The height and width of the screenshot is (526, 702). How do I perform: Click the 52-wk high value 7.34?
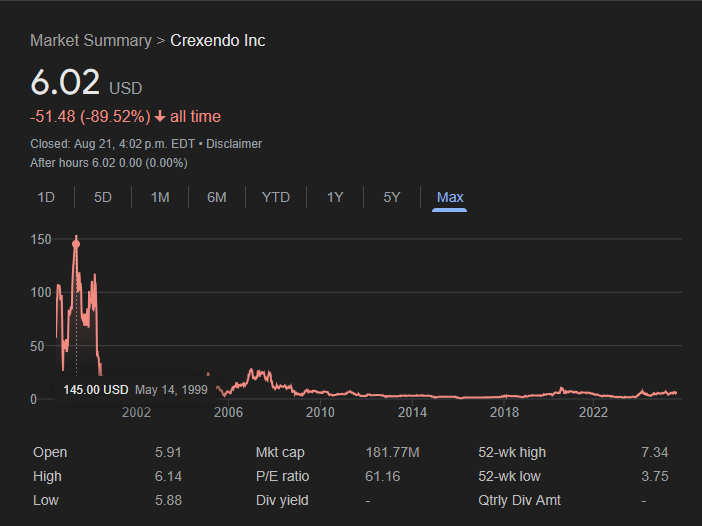point(654,452)
